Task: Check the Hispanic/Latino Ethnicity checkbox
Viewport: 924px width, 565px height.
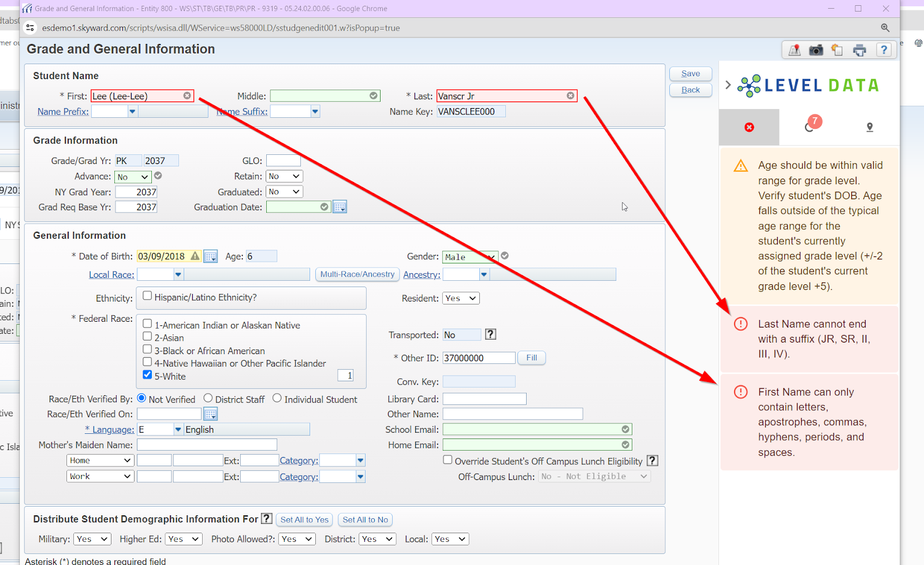Action: 147,296
